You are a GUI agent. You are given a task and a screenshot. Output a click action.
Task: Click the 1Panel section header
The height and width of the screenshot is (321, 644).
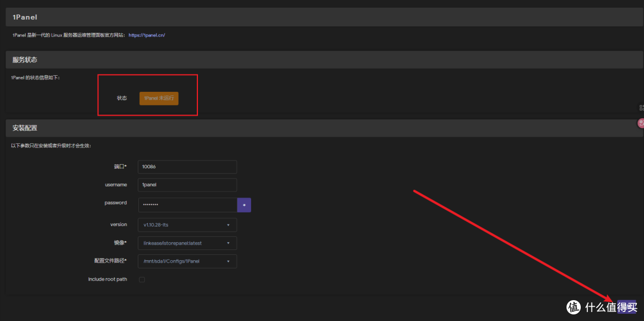point(324,17)
